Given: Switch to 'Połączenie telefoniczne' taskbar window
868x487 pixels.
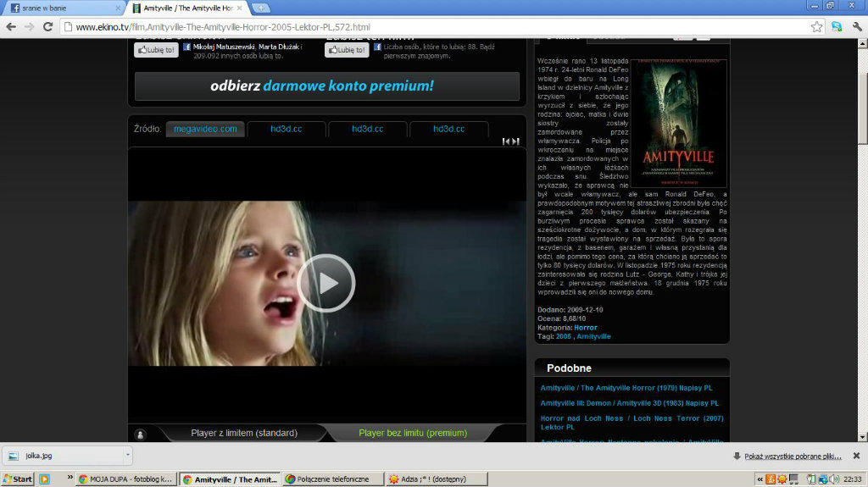Looking at the screenshot, I should click(333, 479).
